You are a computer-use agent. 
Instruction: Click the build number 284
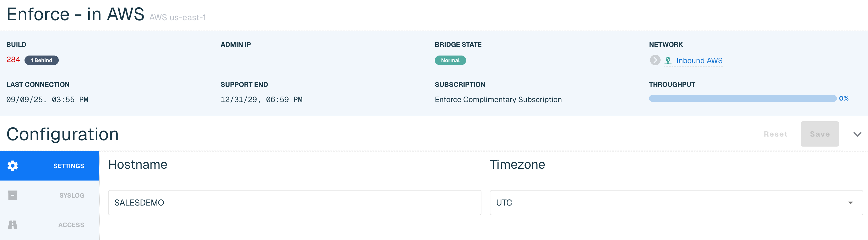13,59
